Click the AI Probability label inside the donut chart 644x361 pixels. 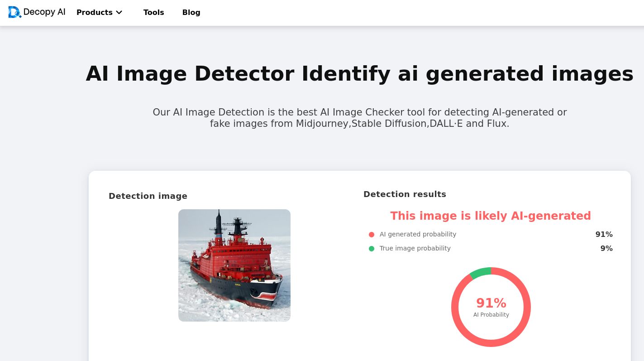pyautogui.click(x=491, y=314)
